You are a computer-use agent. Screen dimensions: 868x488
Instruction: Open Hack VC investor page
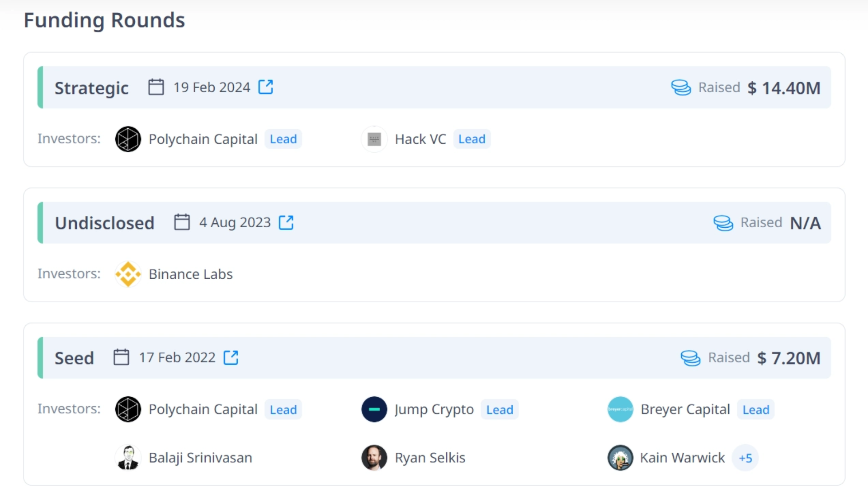coord(420,139)
